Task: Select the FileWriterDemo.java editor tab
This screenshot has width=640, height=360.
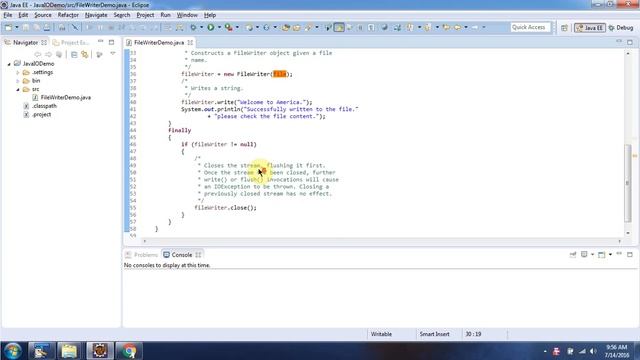Action: (x=159, y=42)
